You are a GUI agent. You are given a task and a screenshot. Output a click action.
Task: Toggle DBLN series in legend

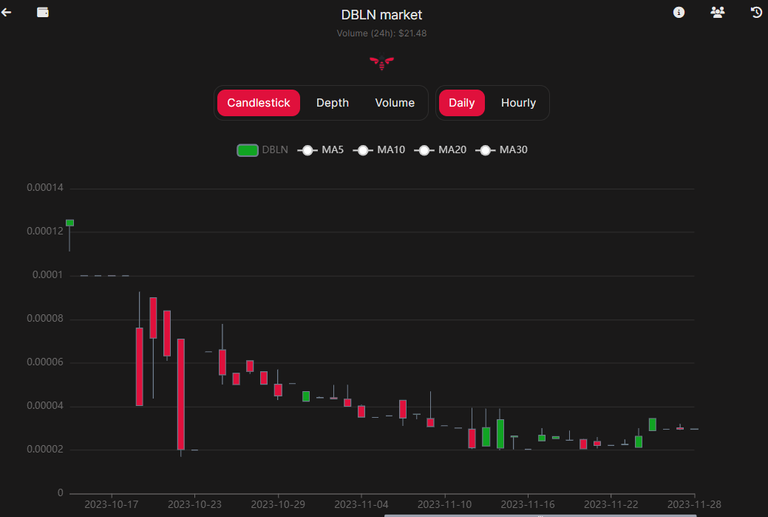tap(263, 150)
